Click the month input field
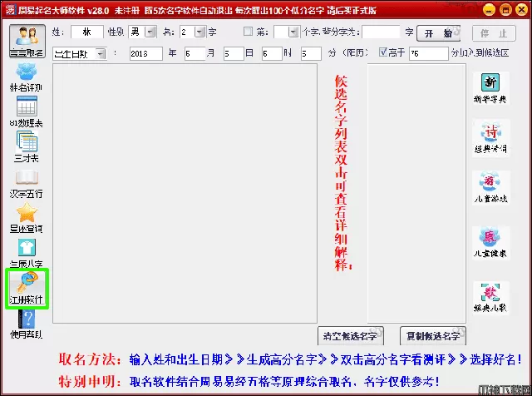Screen dimensions: 532x396 pyautogui.click(x=195, y=54)
